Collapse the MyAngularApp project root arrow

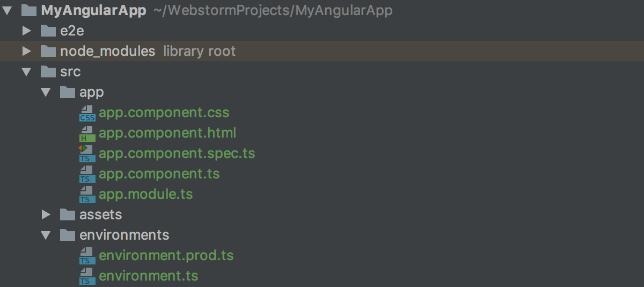tap(7, 11)
